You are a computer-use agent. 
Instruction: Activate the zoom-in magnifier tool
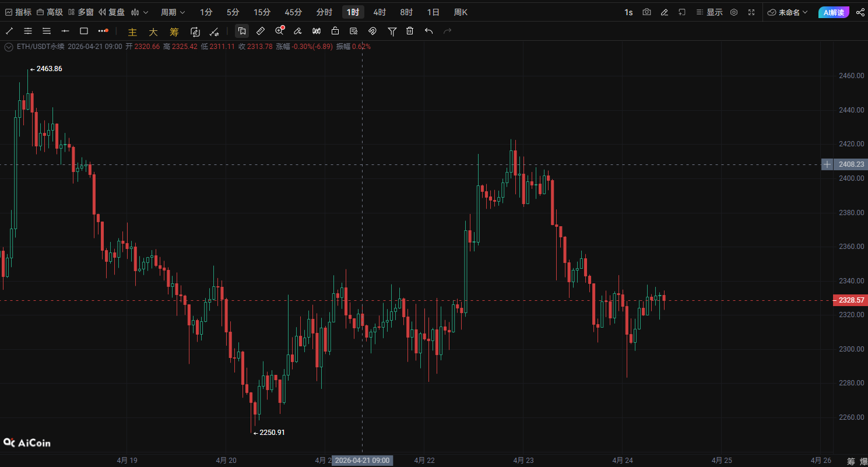point(280,31)
